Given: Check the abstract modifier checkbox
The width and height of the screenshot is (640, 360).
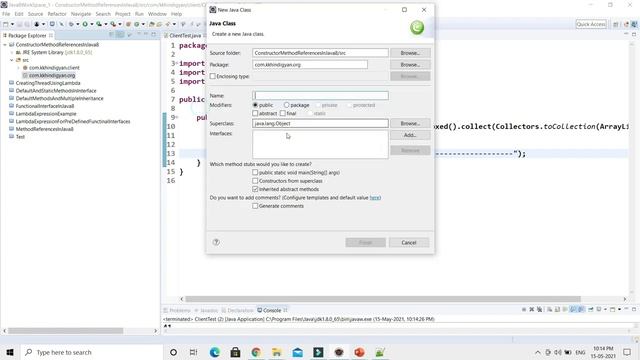Looking at the screenshot, I should coord(255,113).
